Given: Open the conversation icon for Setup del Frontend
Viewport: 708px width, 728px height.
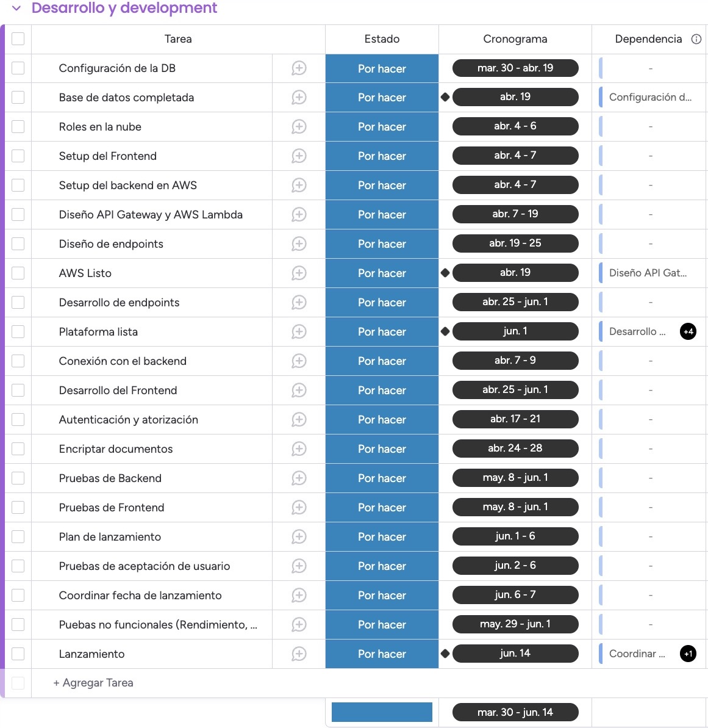Looking at the screenshot, I should (x=298, y=156).
